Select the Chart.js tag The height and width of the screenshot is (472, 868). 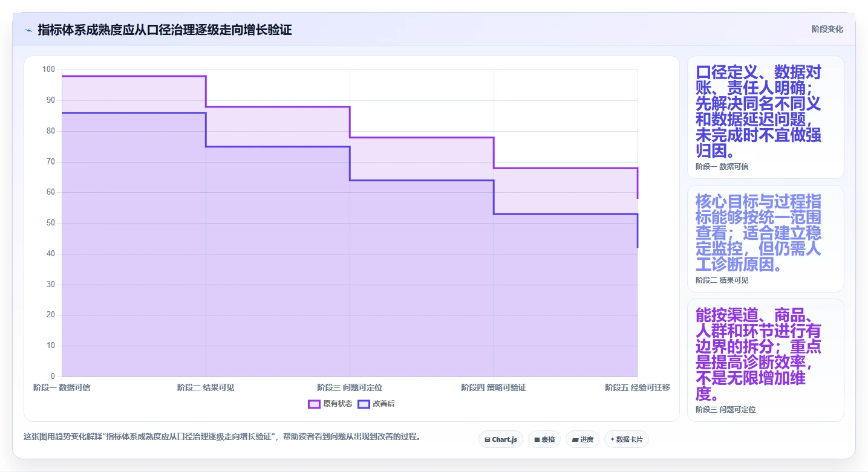click(x=501, y=439)
